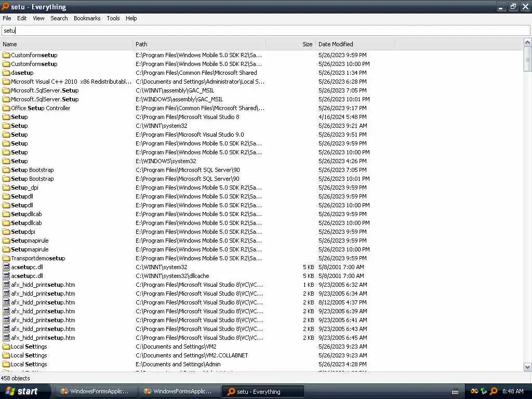Select Setup in the Visual Studio 9.0 row

pos(19,135)
